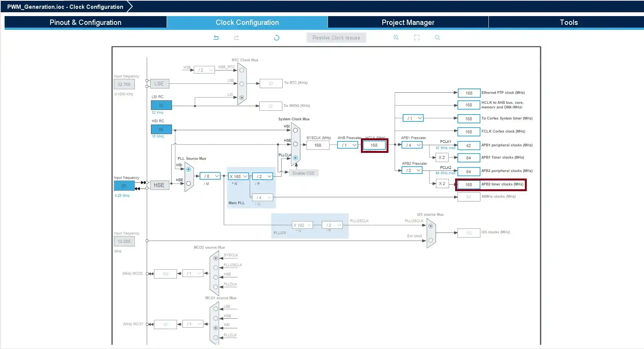This screenshot has height=349, width=644.
Task: Zoom in on the clock diagram
Action: [x=396, y=38]
